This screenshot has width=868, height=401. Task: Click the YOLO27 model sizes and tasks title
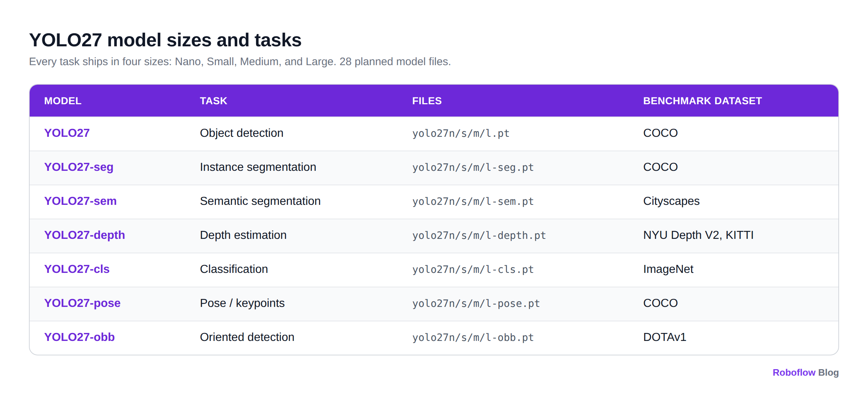click(165, 40)
